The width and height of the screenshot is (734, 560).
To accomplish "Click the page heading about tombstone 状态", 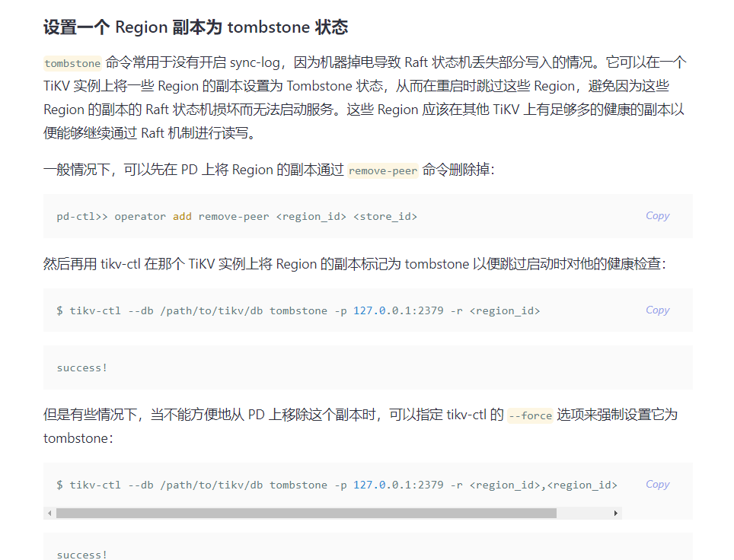I will pos(196,27).
